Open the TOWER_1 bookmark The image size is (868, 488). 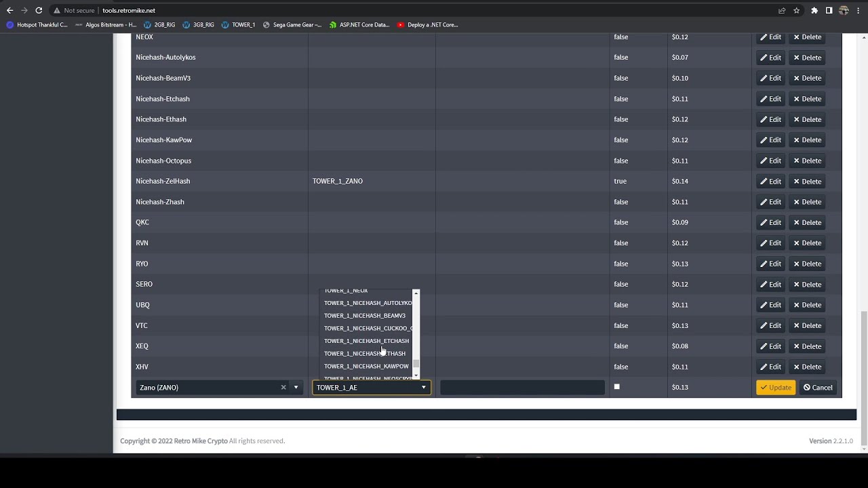238,24
